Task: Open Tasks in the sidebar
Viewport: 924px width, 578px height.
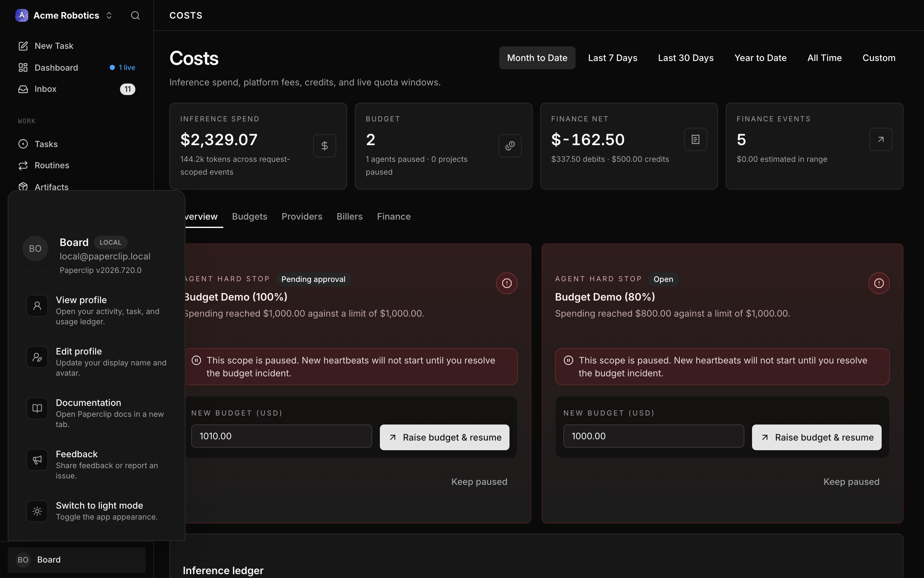Action: pos(77,144)
